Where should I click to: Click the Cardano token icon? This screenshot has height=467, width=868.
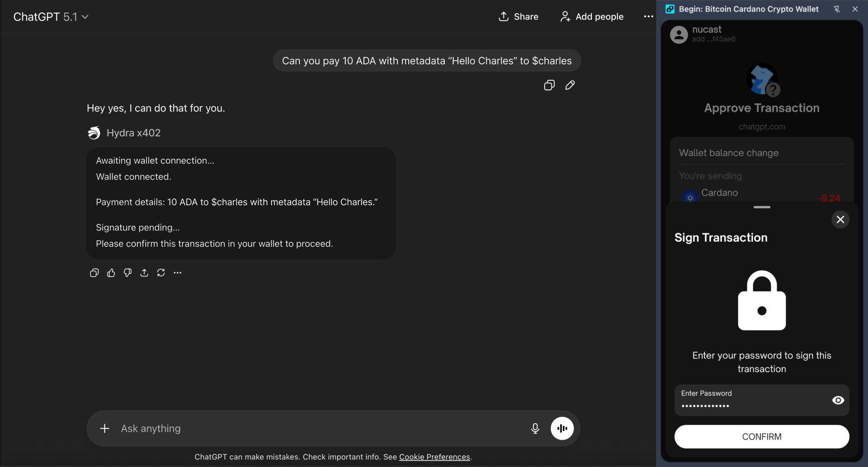(x=690, y=196)
